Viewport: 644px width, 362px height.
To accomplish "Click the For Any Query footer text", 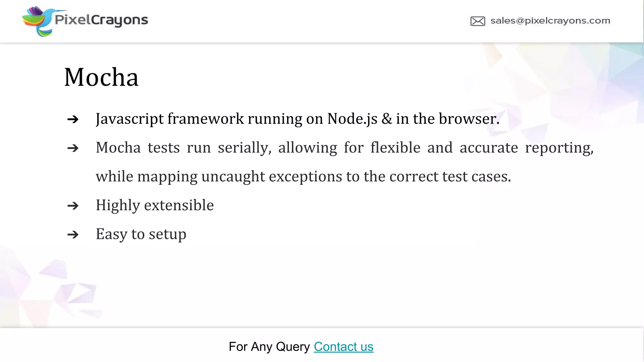I will (269, 347).
